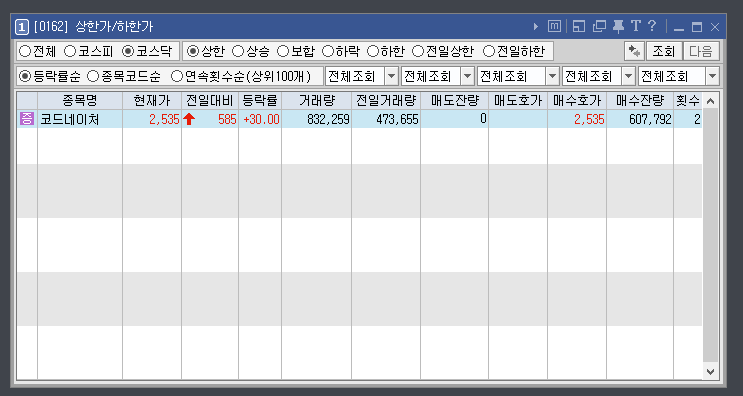This screenshot has width=743, height=396.
Task: Click the red up-arrow in 전일대비 cell
Action: tap(189, 119)
